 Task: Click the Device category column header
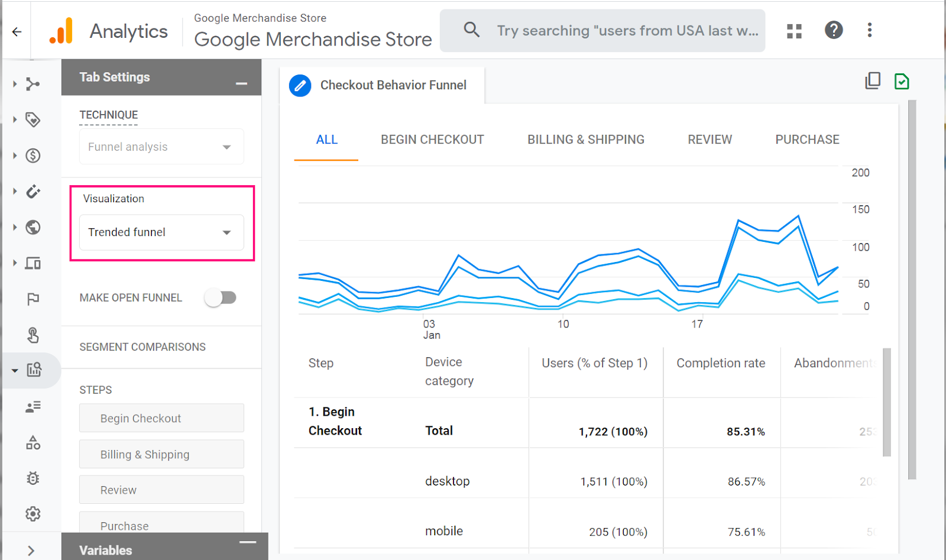[x=449, y=371]
